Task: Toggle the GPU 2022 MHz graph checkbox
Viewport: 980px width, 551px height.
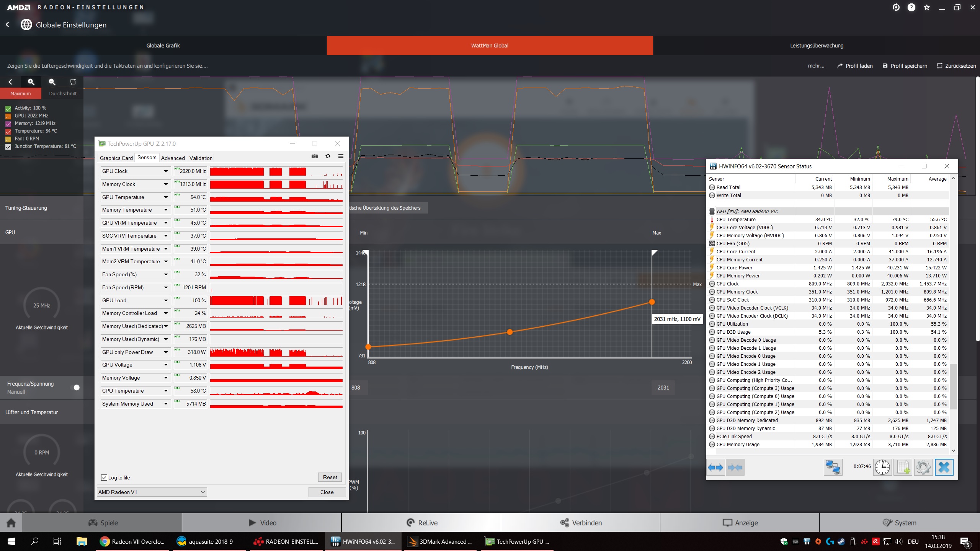Action: [8, 116]
